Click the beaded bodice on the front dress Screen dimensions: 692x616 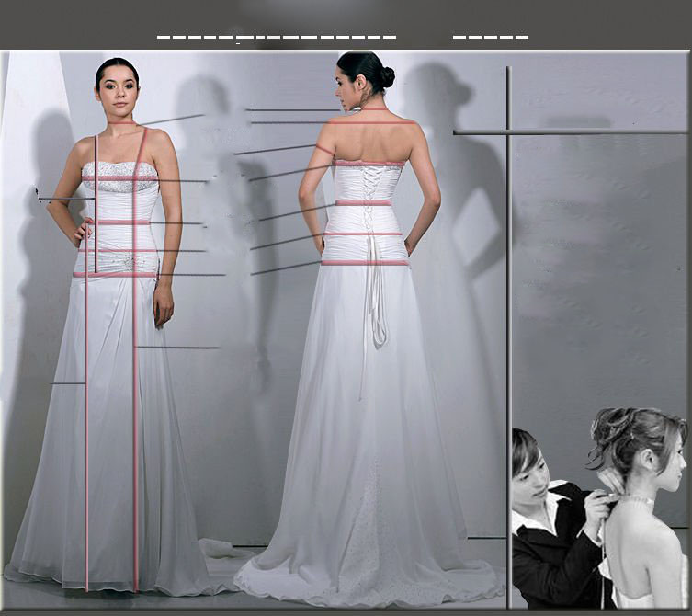119,175
